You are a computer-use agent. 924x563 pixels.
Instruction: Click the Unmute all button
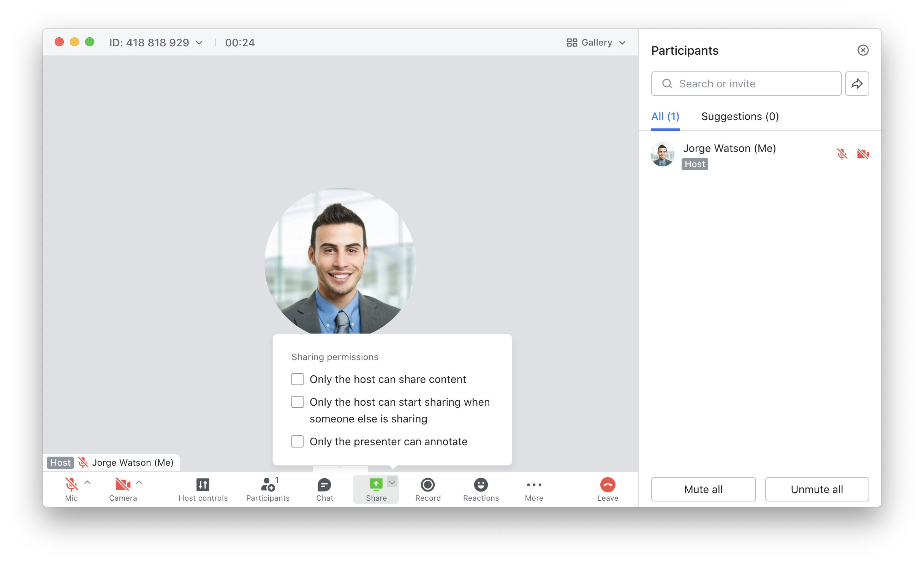pos(818,489)
